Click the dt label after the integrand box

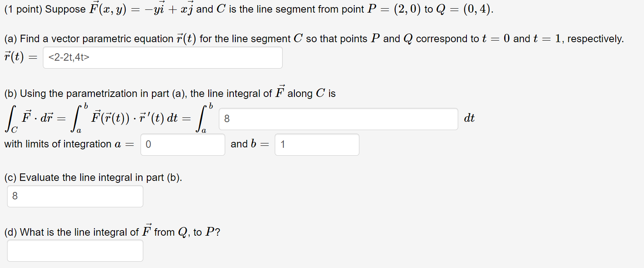(469, 118)
